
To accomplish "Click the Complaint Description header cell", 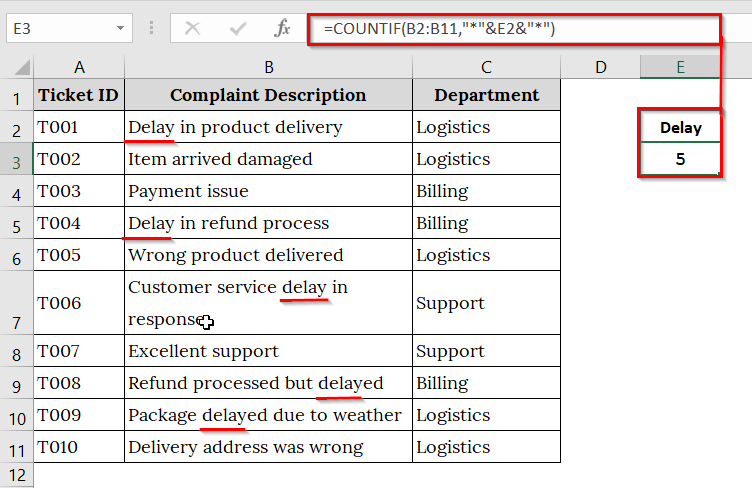I will 269,95.
